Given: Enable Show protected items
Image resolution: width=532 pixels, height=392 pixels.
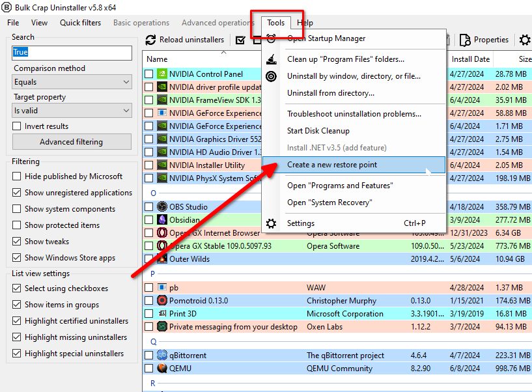Looking at the screenshot, I should coord(16,225).
